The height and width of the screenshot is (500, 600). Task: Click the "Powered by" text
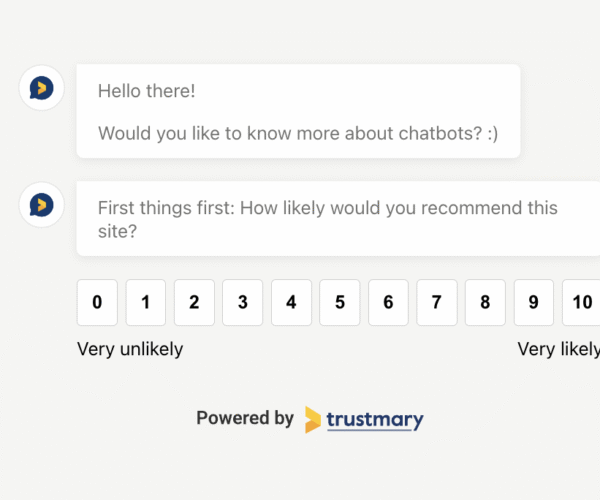tap(245, 418)
